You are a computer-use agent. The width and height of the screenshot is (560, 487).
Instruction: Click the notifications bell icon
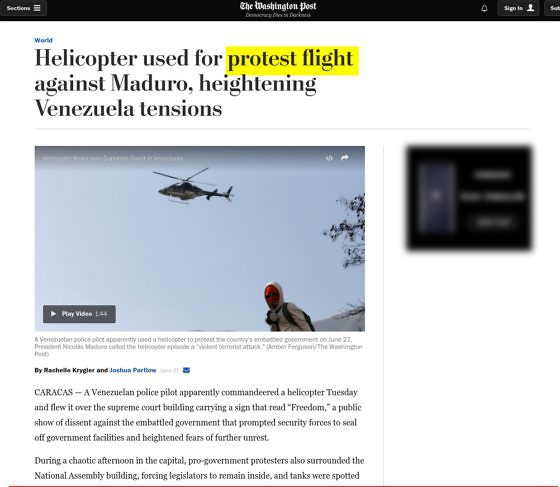coord(484,8)
